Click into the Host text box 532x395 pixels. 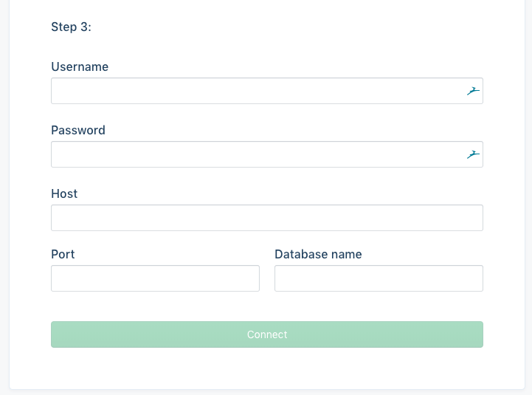pos(266,218)
